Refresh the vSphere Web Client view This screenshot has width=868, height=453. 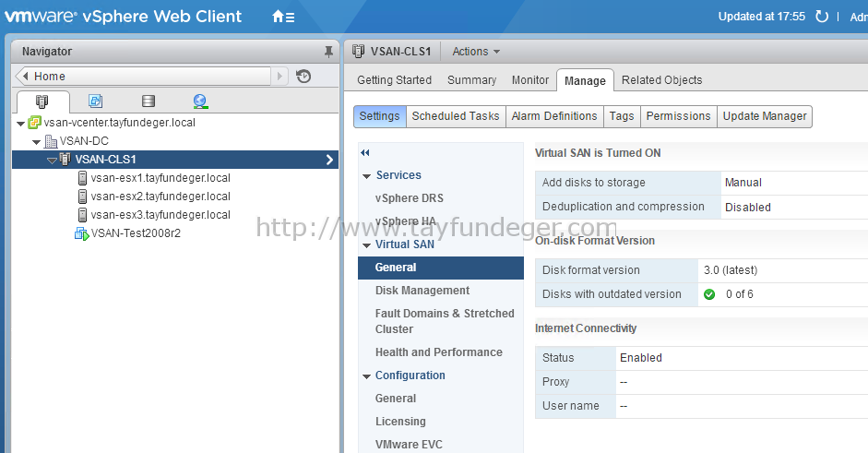click(x=822, y=17)
